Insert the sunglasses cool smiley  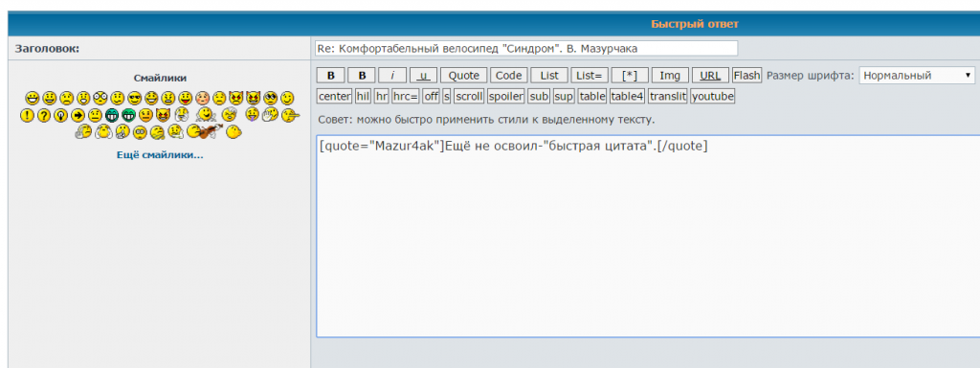click(x=134, y=99)
